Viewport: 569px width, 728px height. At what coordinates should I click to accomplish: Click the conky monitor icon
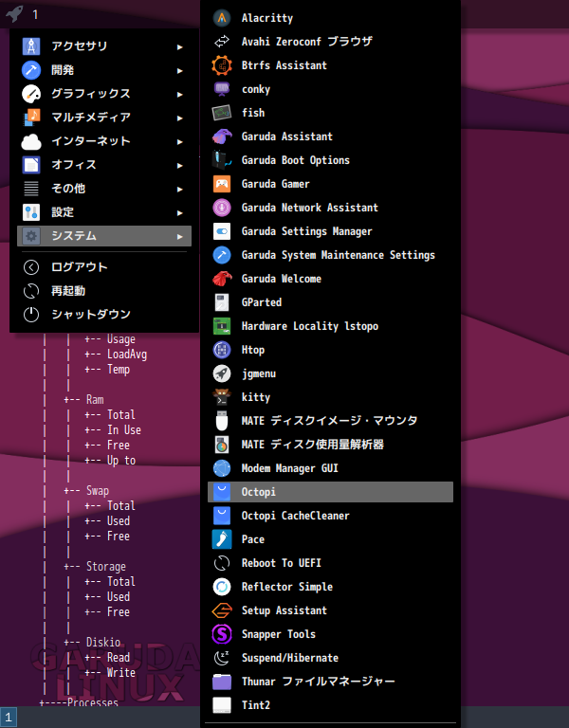click(x=222, y=89)
